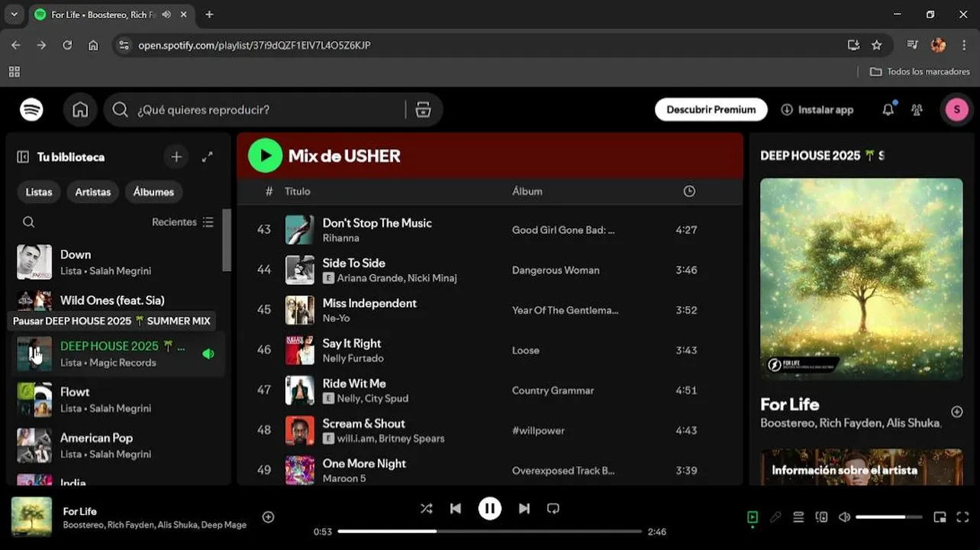Image resolution: width=980 pixels, height=550 pixels.
Task: Open the For Life album artwork in side panel
Action: (861, 279)
